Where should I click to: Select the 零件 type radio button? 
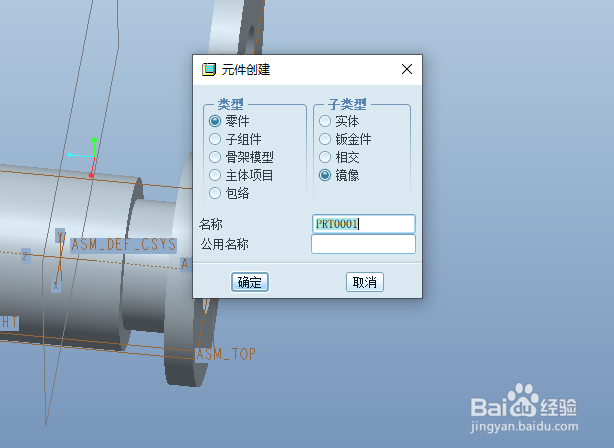pyautogui.click(x=215, y=121)
